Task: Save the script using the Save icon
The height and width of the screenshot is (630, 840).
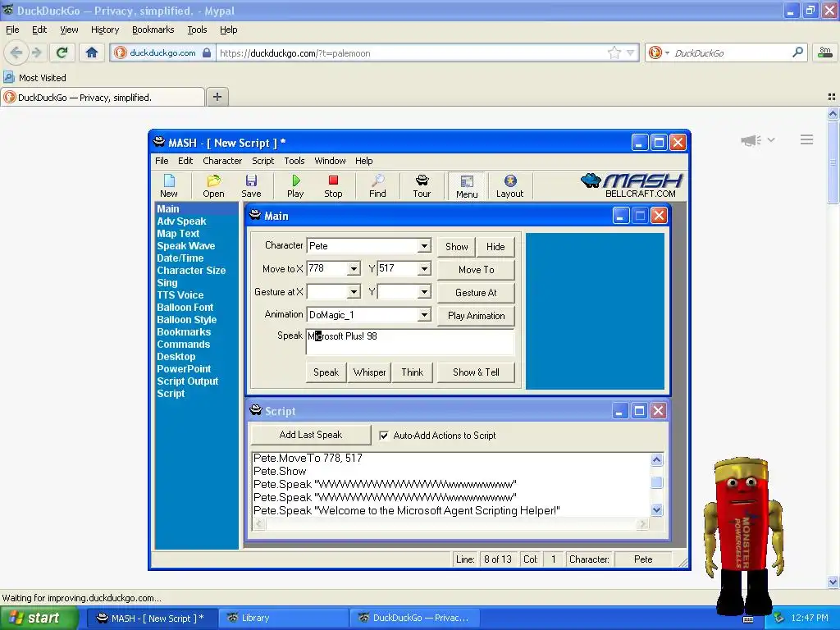Action: pos(251,185)
